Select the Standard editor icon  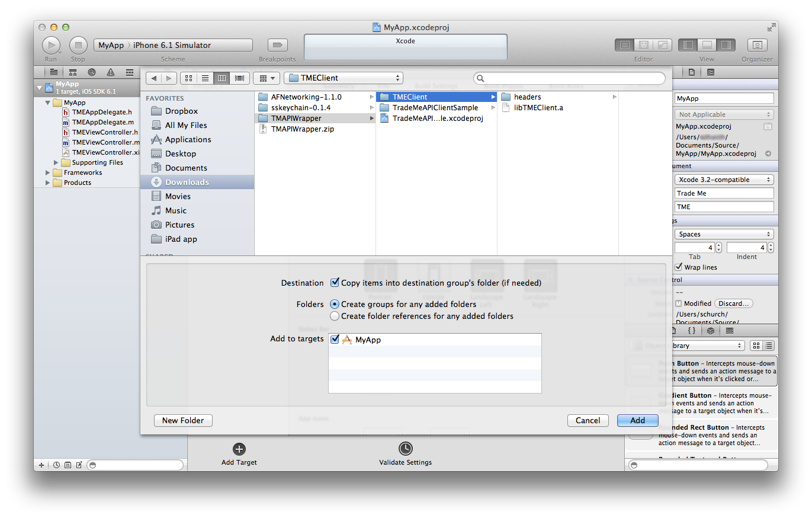coord(624,45)
